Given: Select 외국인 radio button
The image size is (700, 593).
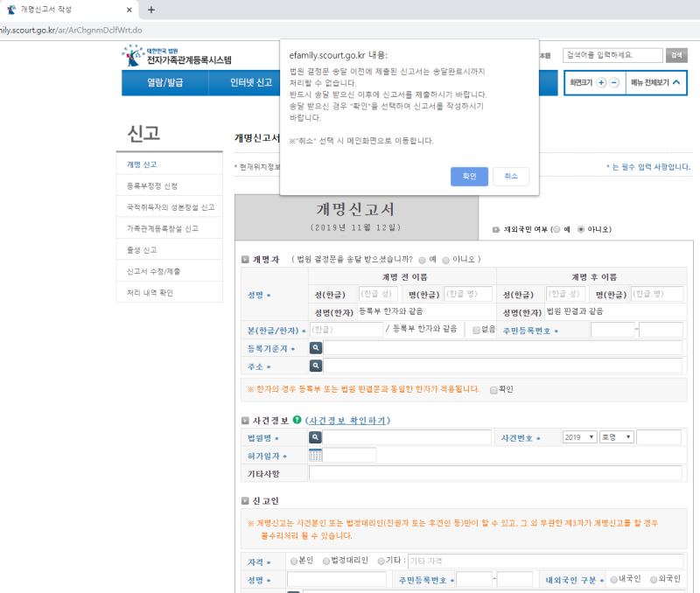Looking at the screenshot, I should click(654, 580).
